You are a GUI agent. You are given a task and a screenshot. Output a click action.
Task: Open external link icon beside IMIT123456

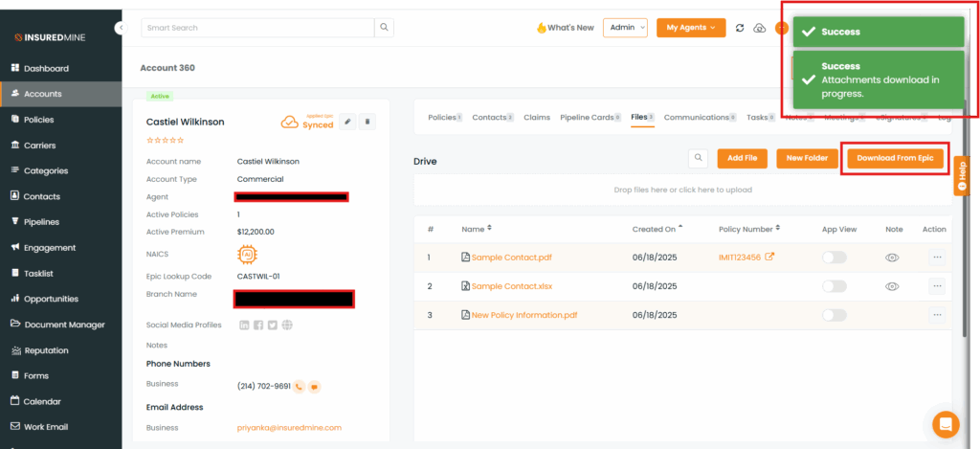click(x=770, y=257)
